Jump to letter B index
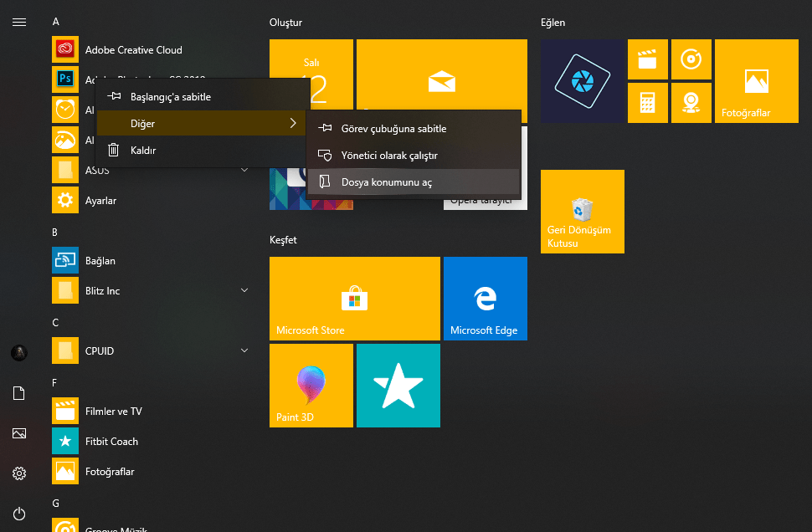This screenshot has height=532, width=812. pos(55,233)
